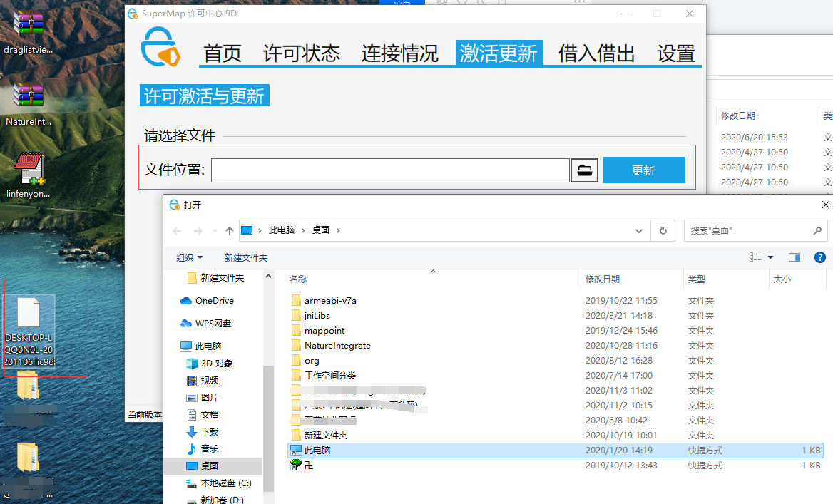Close the 打开 file dialog

click(826, 205)
